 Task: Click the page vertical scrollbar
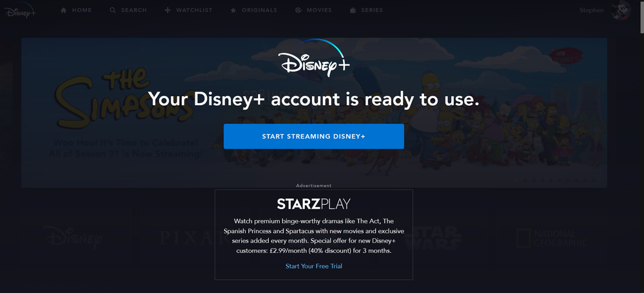[641, 146]
